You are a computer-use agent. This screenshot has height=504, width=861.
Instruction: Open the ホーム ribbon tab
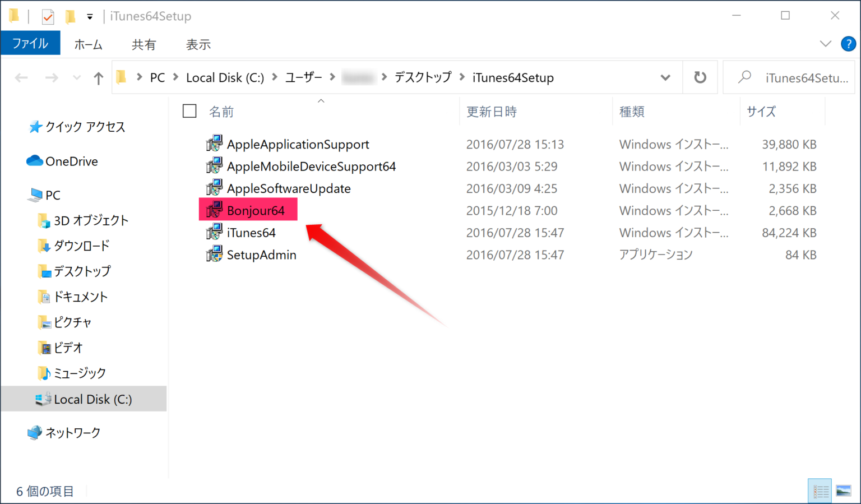[x=88, y=44]
